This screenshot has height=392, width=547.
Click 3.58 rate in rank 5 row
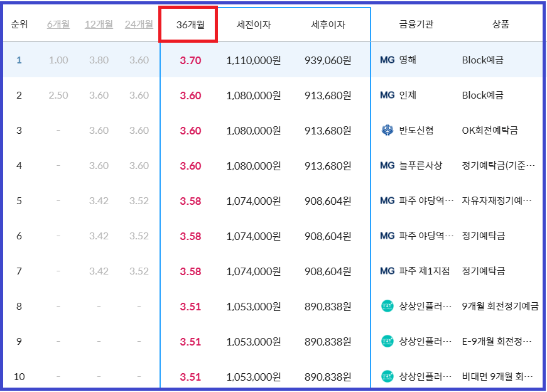tap(190, 201)
